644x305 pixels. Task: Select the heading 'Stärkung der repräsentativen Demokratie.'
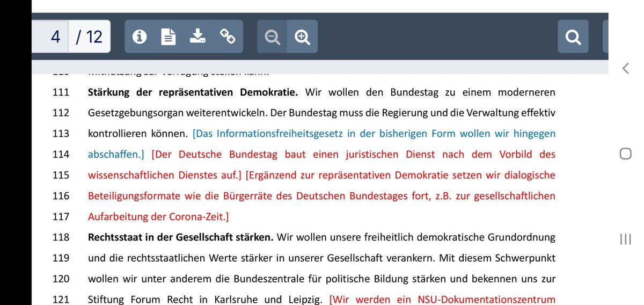tap(193, 92)
